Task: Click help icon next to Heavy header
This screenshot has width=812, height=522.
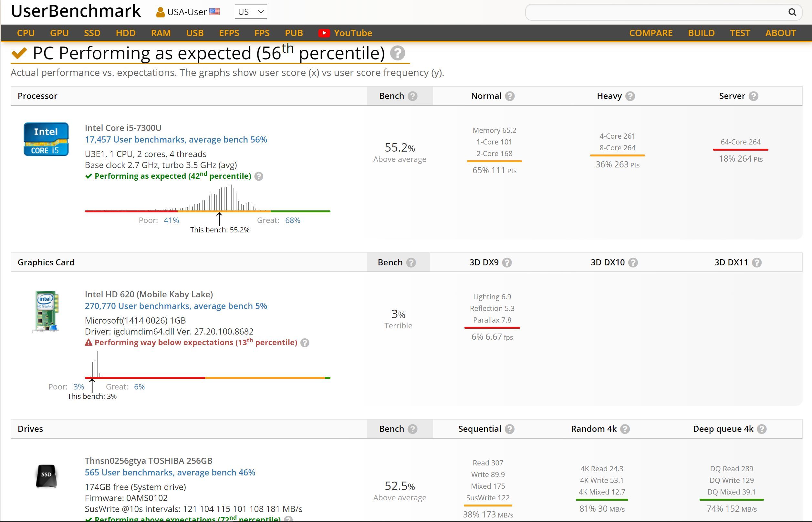Action: [630, 96]
